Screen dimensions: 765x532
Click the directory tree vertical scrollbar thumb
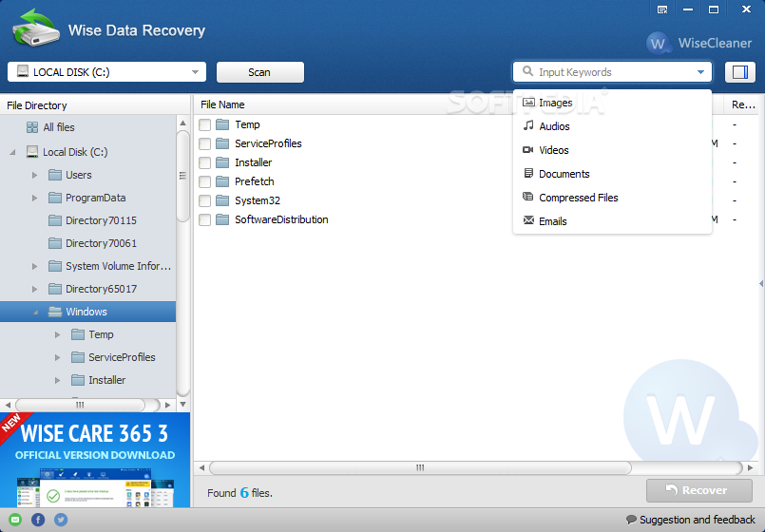(x=183, y=176)
